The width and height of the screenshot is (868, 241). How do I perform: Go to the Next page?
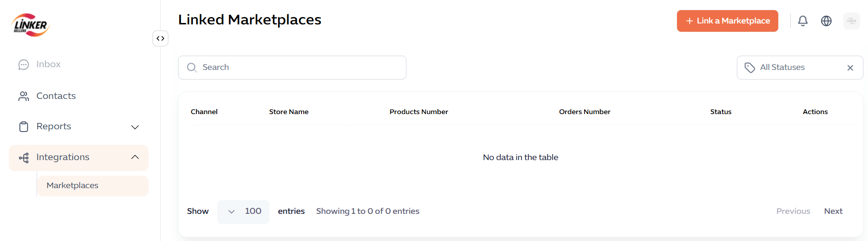(x=833, y=211)
